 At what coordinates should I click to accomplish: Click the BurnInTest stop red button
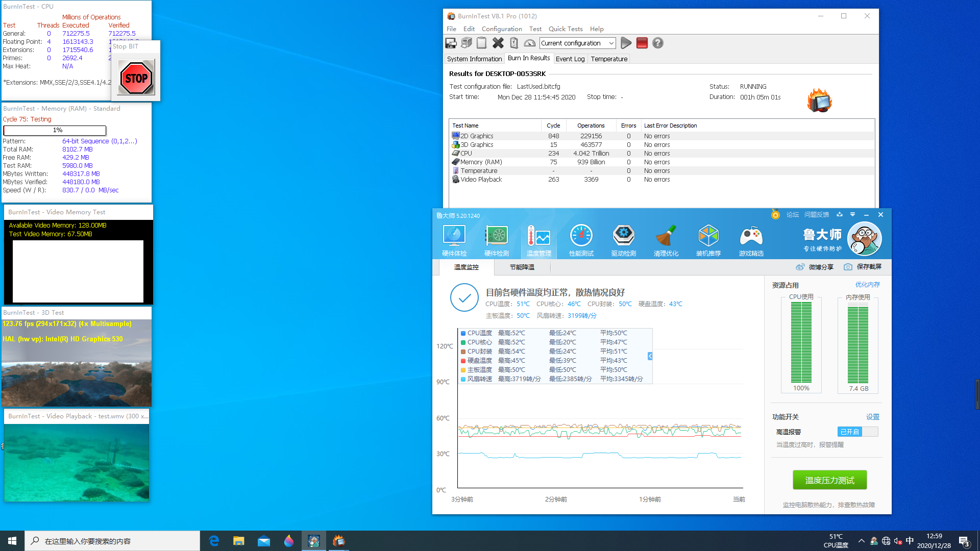(x=642, y=43)
